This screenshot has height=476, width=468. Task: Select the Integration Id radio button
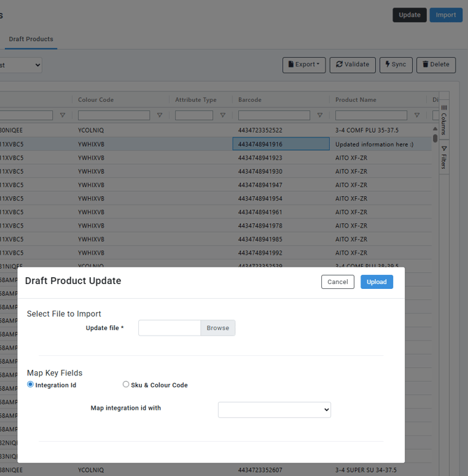point(30,385)
